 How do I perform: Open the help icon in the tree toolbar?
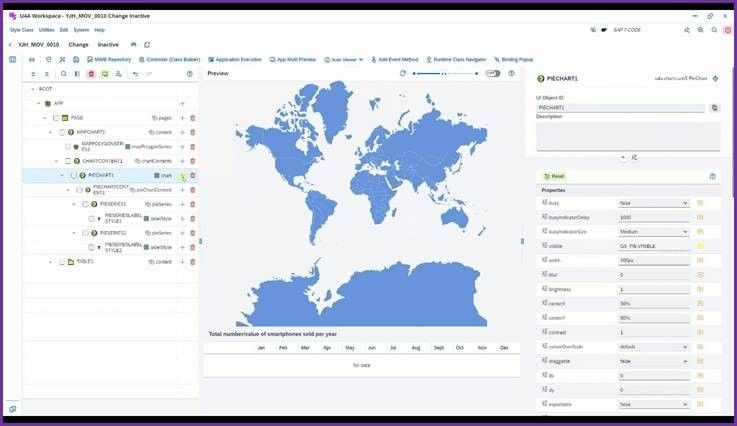(189, 74)
